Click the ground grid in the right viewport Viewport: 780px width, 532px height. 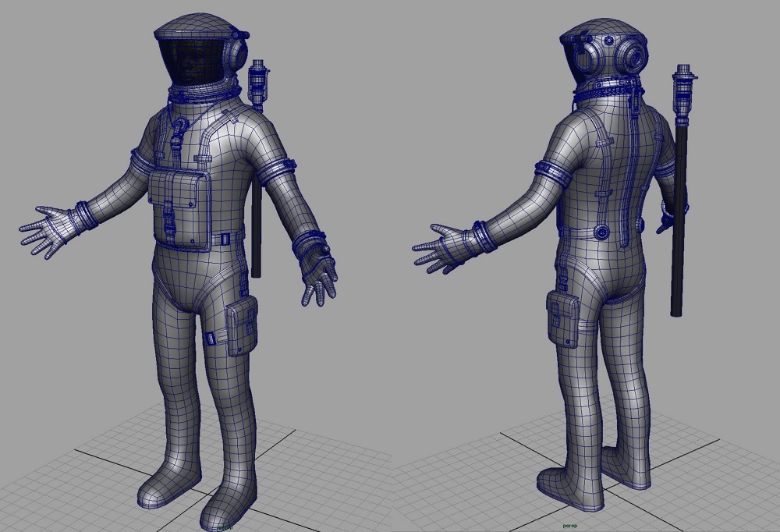pyautogui.click(x=468, y=468)
